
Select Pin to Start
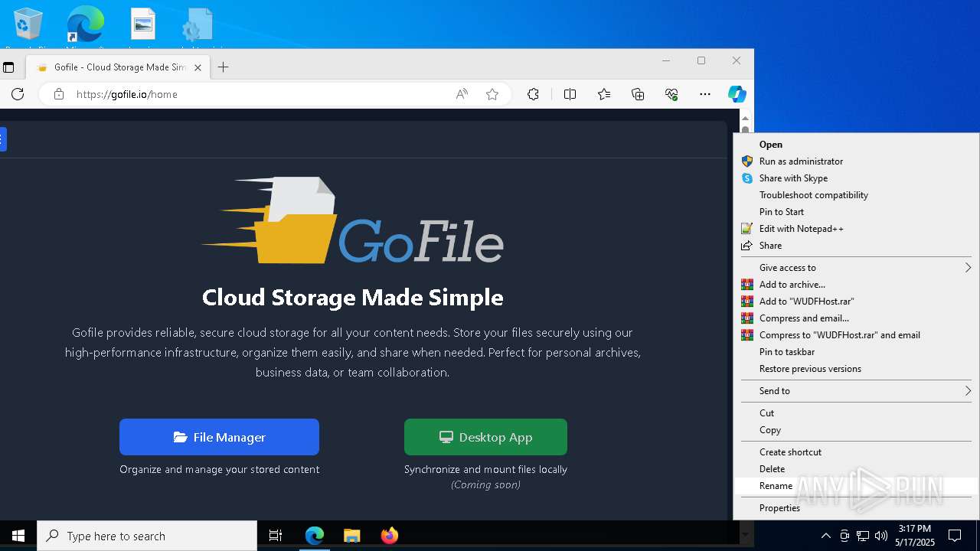[856, 212]
